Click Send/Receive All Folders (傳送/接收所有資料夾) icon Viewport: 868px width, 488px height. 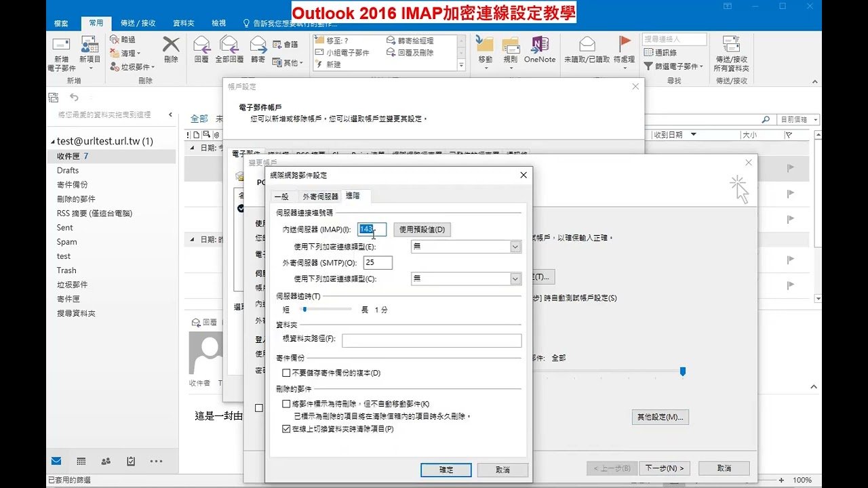click(731, 45)
